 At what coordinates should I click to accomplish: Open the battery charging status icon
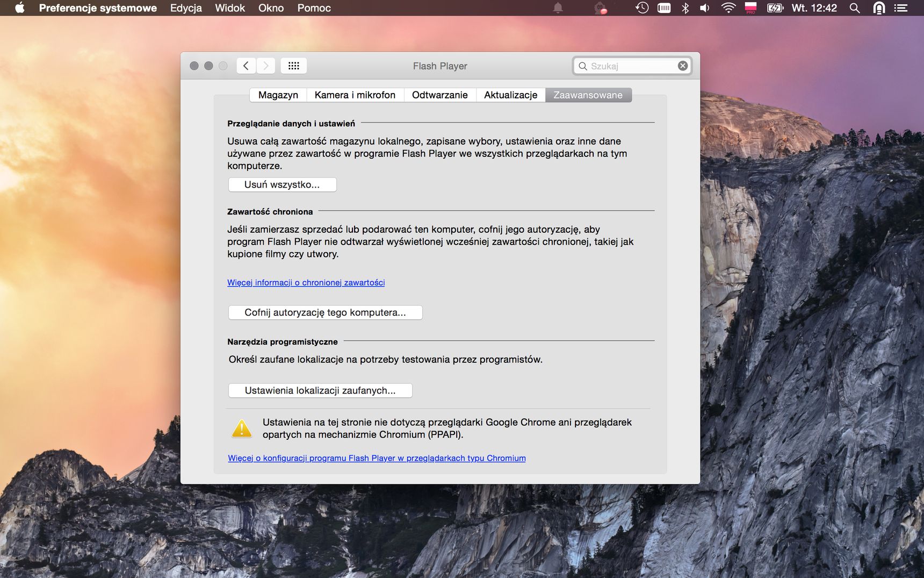pyautogui.click(x=775, y=8)
